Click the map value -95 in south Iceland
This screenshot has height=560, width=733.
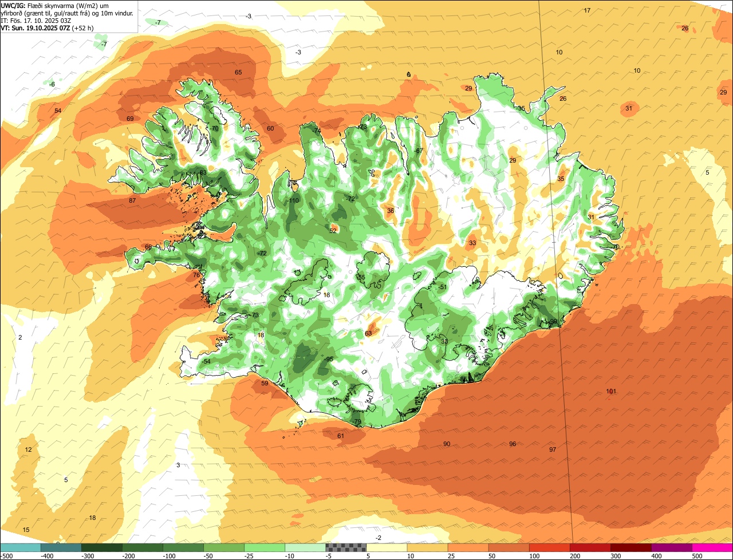pyautogui.click(x=329, y=359)
